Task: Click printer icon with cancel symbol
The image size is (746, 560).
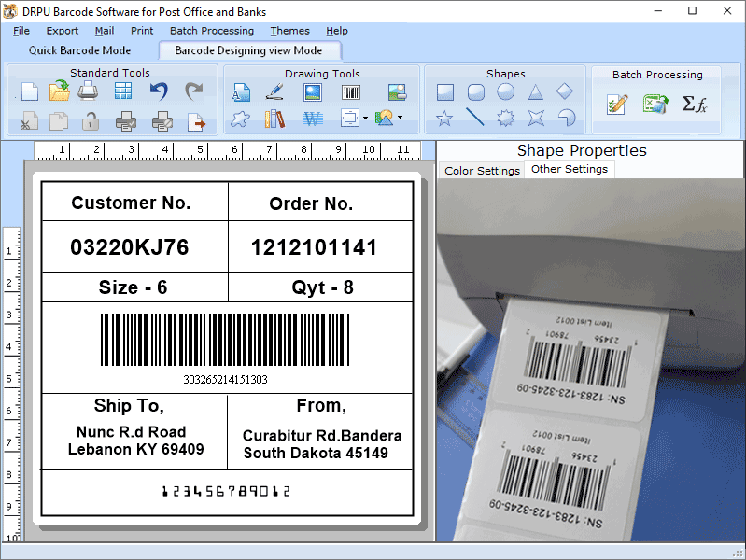Action: pyautogui.click(x=162, y=121)
